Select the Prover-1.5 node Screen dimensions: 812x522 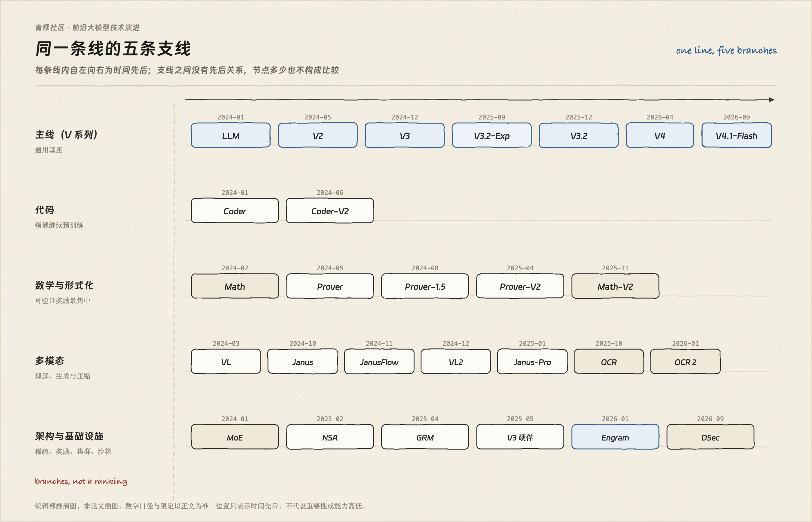click(x=425, y=286)
